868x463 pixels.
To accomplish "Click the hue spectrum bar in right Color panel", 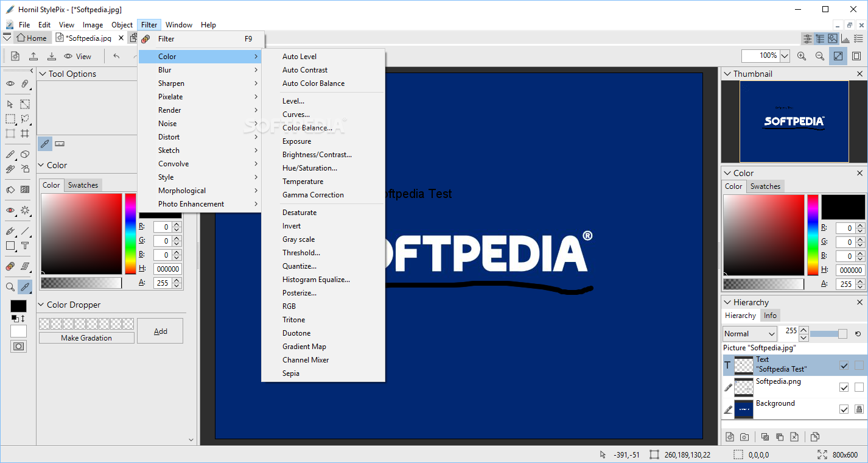I will point(812,235).
